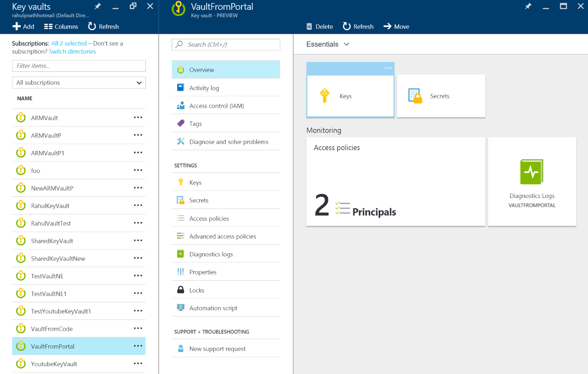Open context menu for TestVaultNE1

tap(138, 294)
